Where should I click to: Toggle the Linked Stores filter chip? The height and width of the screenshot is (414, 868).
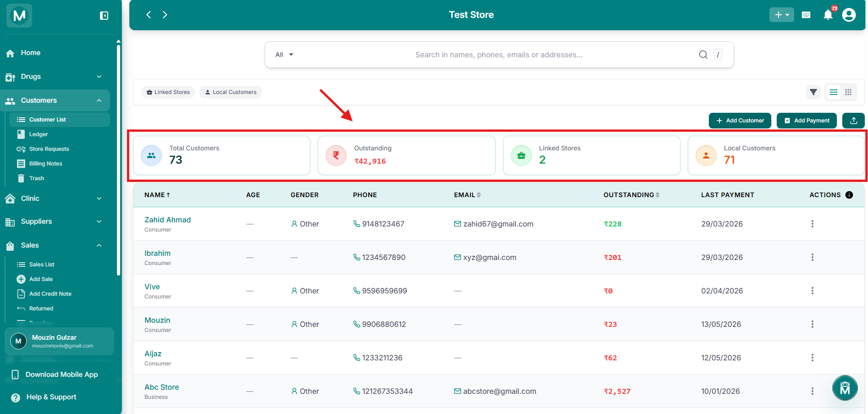[x=168, y=92]
